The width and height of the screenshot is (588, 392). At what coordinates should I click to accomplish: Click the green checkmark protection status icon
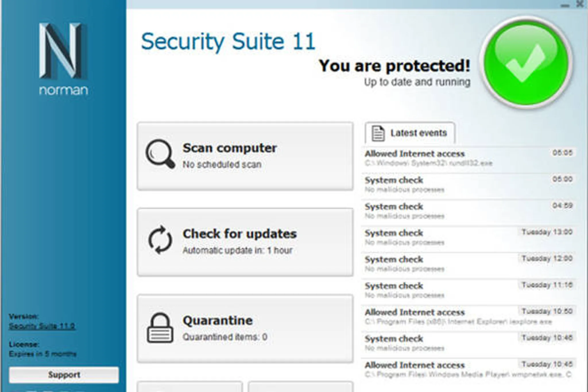[526, 62]
